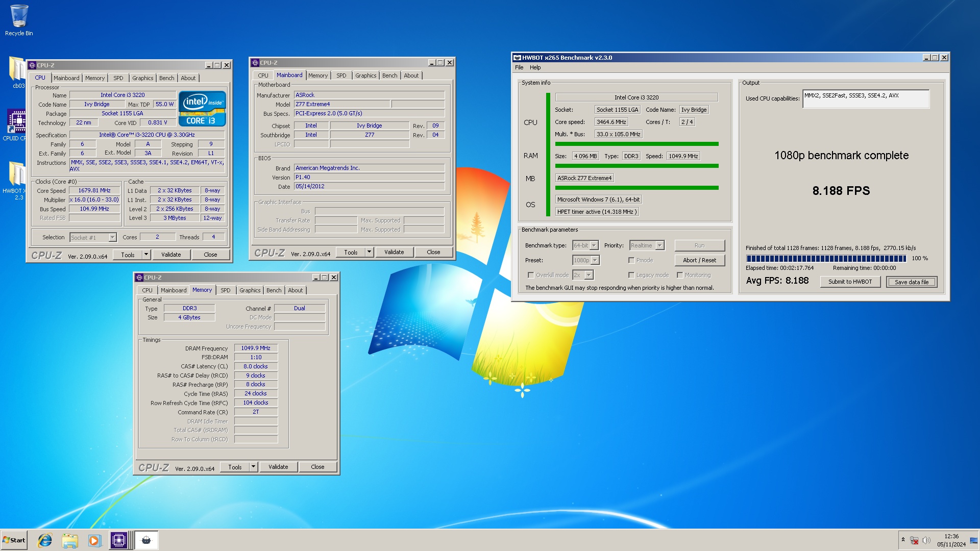Click title bar icon of CPU-Z CPU window
Screen dimensions: 980x551
[32, 65]
